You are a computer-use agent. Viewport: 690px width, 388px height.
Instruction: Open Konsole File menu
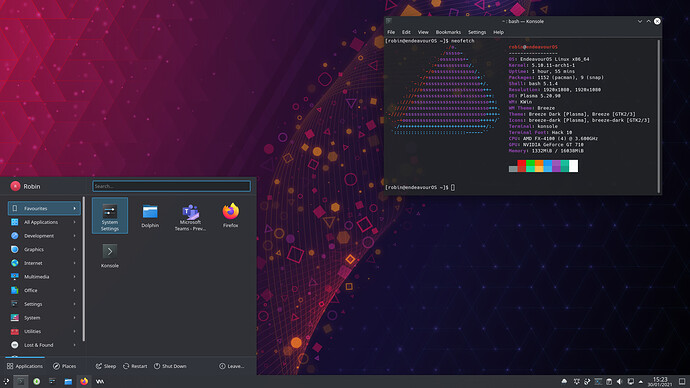coord(391,32)
